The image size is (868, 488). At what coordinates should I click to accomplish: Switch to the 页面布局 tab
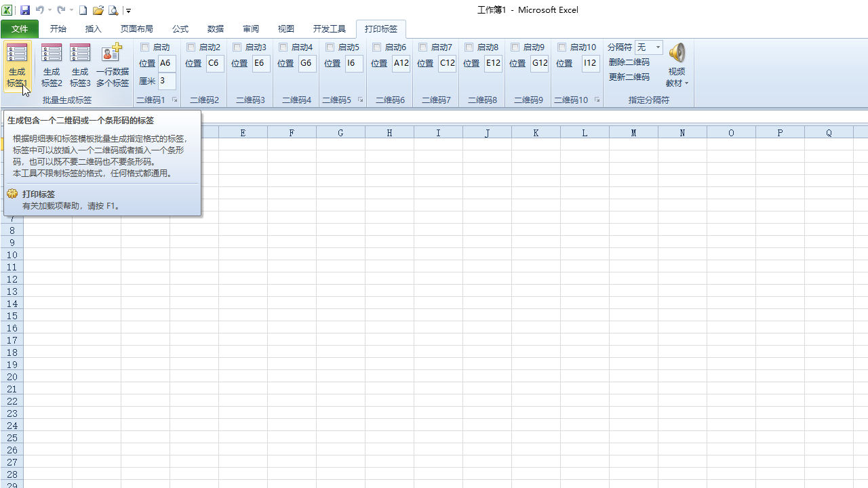pos(137,29)
